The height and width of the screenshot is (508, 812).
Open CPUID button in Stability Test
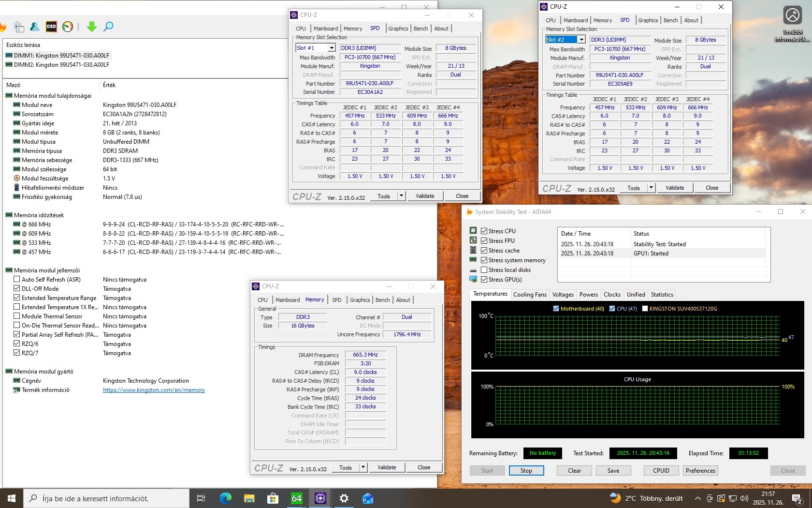(x=661, y=470)
